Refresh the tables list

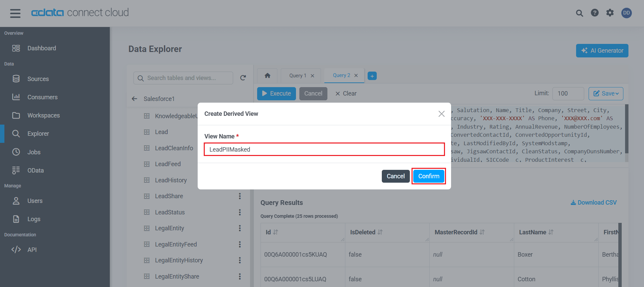click(x=243, y=78)
